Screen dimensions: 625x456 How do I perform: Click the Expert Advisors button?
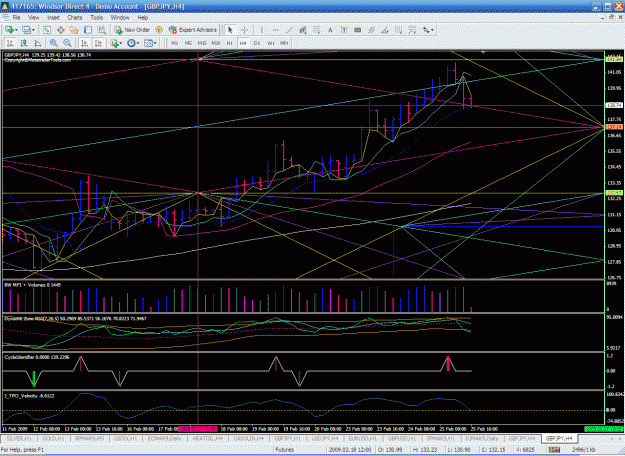tap(193, 30)
